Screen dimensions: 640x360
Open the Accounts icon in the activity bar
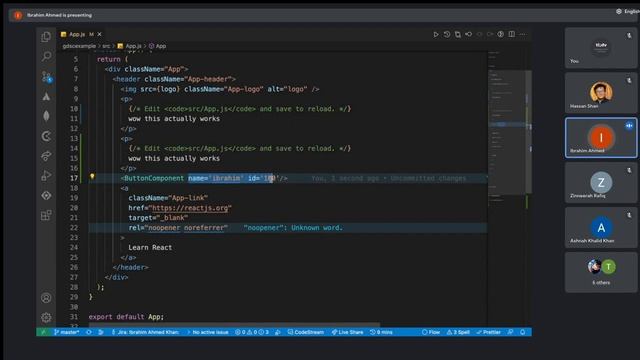[46, 298]
